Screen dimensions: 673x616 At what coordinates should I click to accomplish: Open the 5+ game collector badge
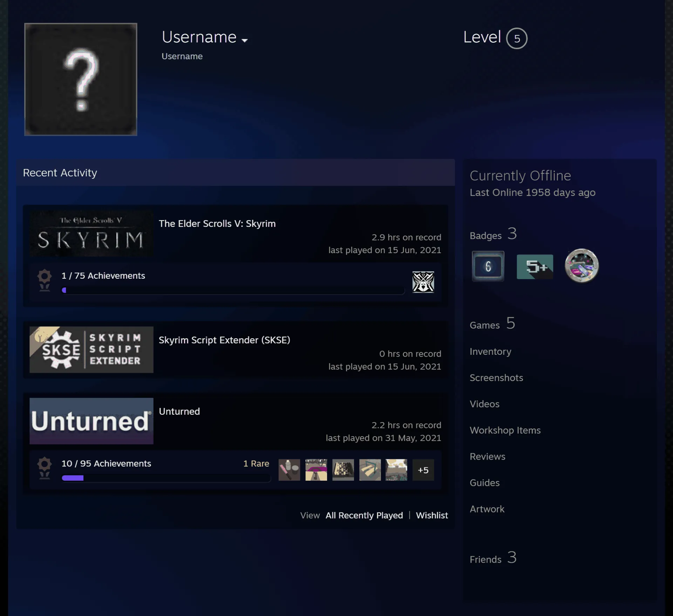click(x=535, y=267)
